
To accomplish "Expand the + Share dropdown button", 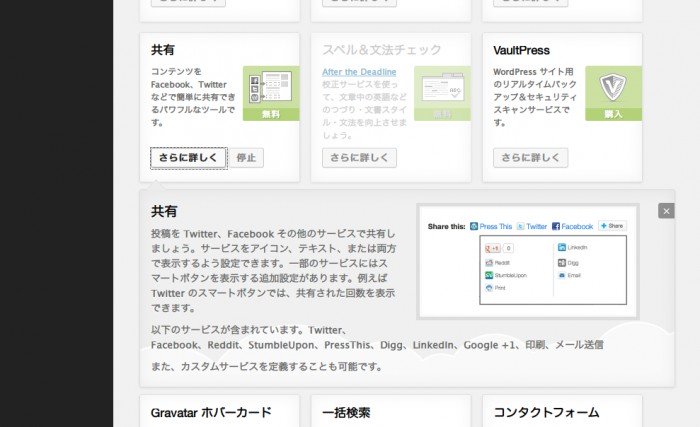I will click(612, 227).
